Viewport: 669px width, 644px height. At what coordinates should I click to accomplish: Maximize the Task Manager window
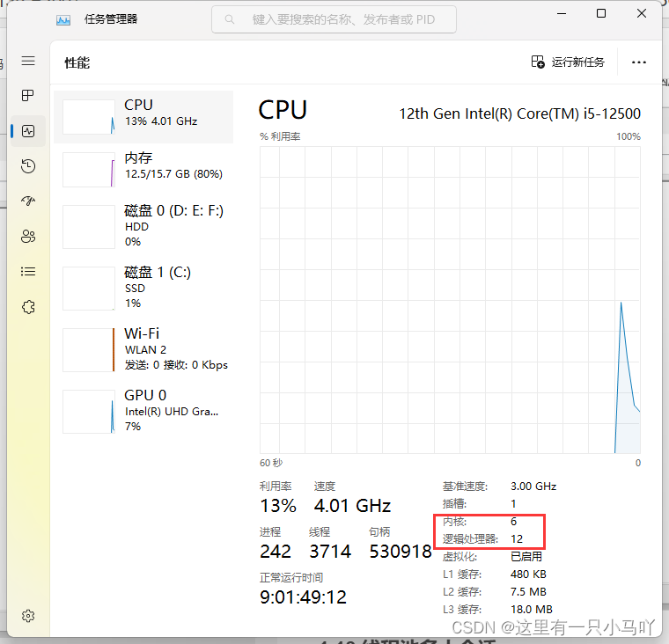[x=600, y=14]
